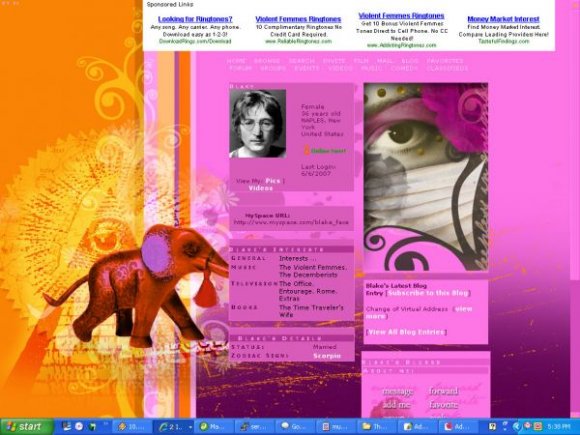The width and height of the screenshot is (580, 435).
Task: Click the masked eye artwork image
Action: tap(426, 177)
